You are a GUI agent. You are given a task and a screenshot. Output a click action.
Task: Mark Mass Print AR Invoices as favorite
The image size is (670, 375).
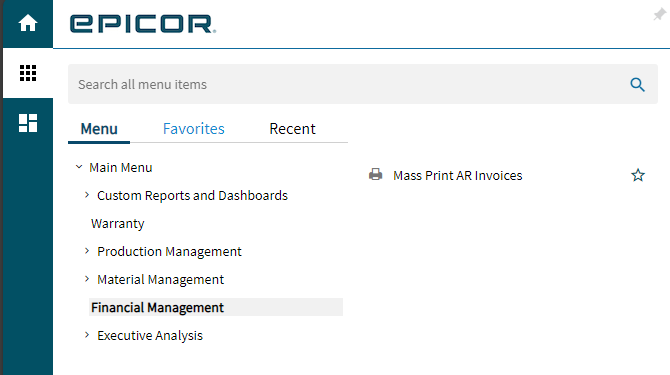638,175
